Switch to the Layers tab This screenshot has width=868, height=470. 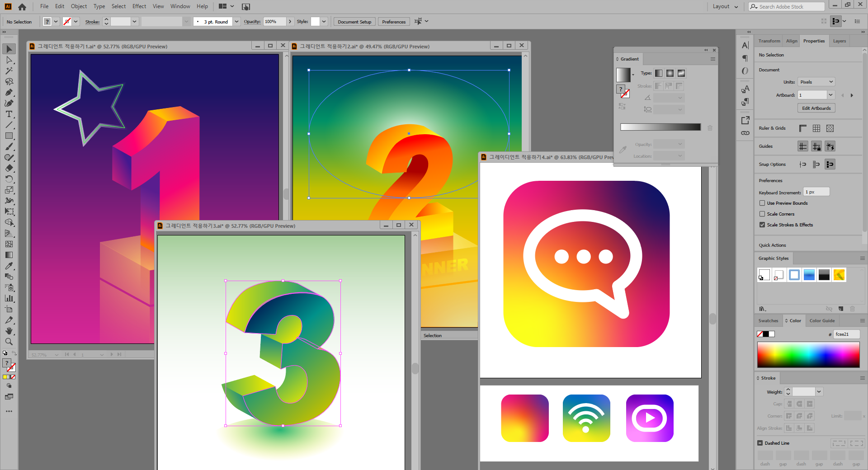(840, 41)
